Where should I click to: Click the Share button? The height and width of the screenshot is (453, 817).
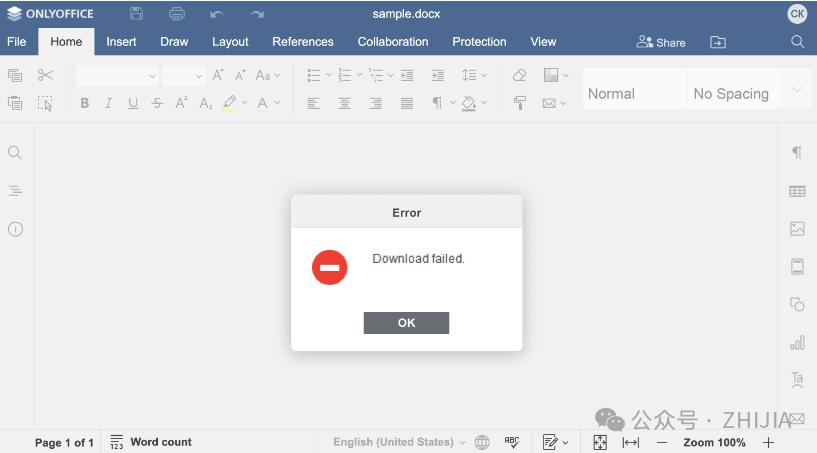tap(661, 42)
